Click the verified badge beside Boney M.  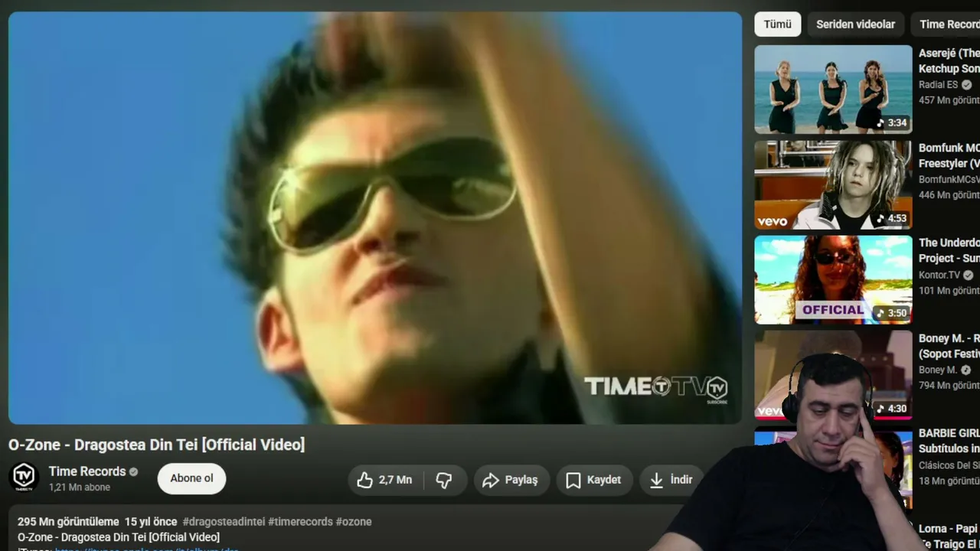pos(966,370)
